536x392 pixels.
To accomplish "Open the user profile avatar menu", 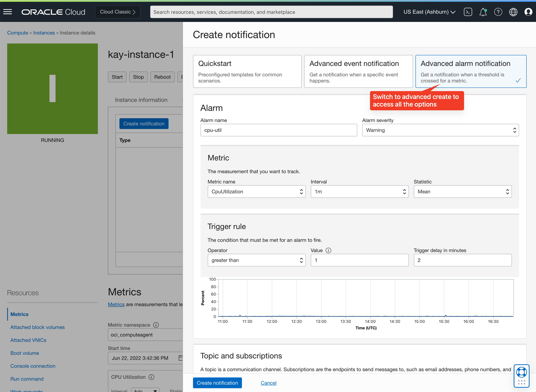I will (528, 12).
